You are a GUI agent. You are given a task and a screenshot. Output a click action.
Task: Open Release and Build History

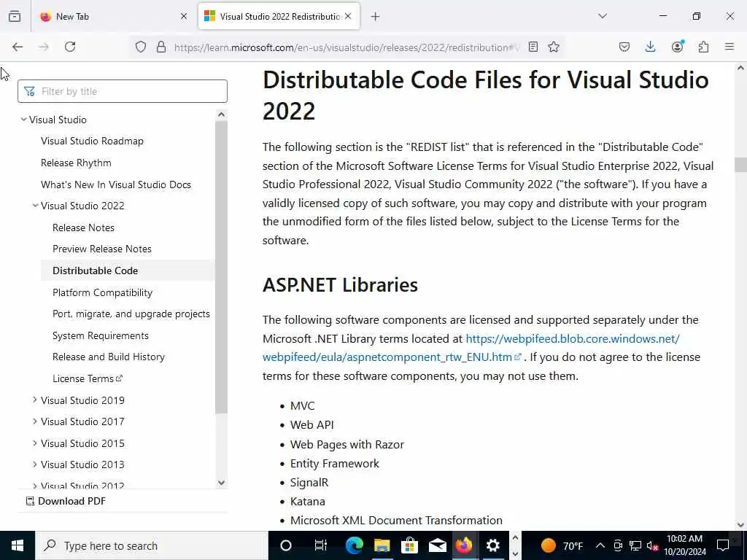(x=109, y=357)
